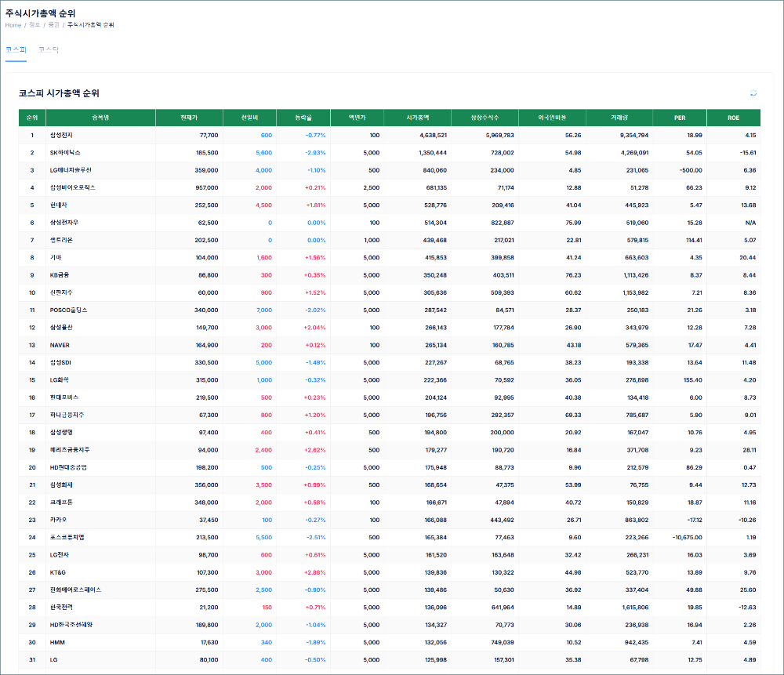Click the 현재가 column header
This screenshot has height=675, width=784.
[189, 118]
